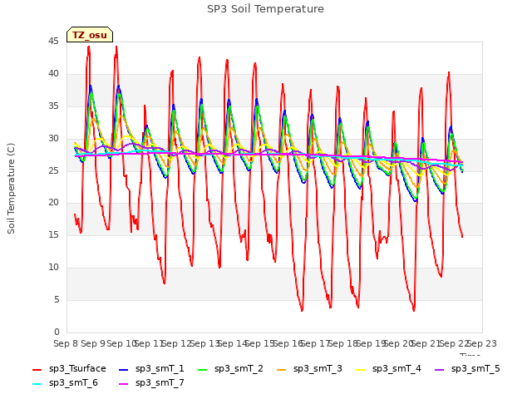Toggle sp3_smT_5 legend entry
Screen dimensions: 532x399
pos(467,368)
